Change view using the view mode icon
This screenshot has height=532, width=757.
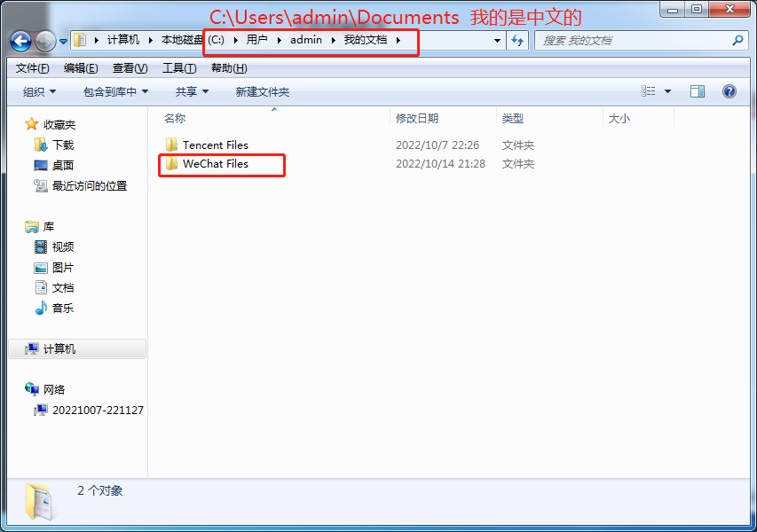tap(649, 91)
